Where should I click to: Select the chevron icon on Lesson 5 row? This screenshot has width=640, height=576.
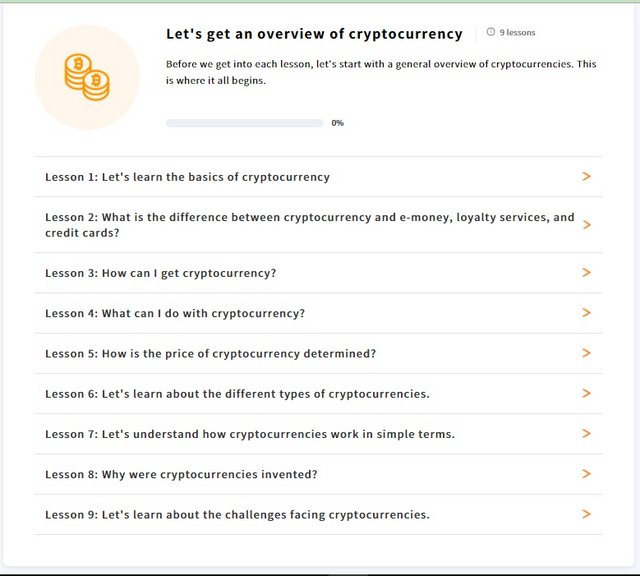(586, 353)
